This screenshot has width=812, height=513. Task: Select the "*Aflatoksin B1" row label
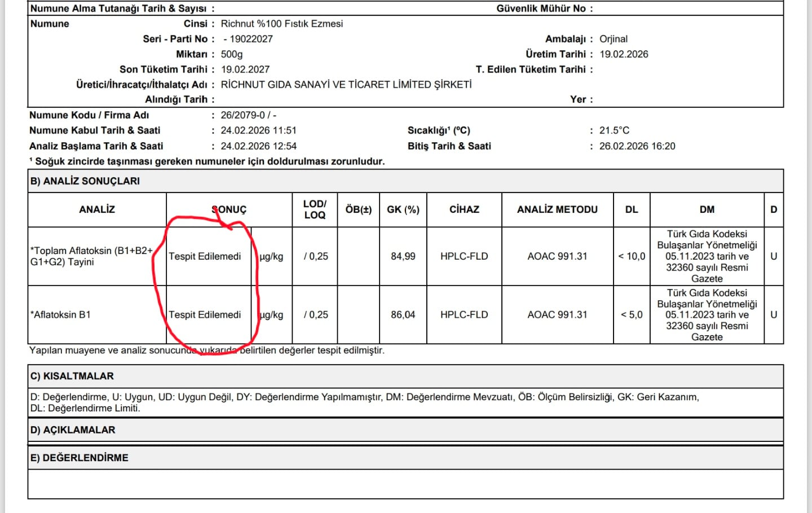pyautogui.click(x=60, y=315)
